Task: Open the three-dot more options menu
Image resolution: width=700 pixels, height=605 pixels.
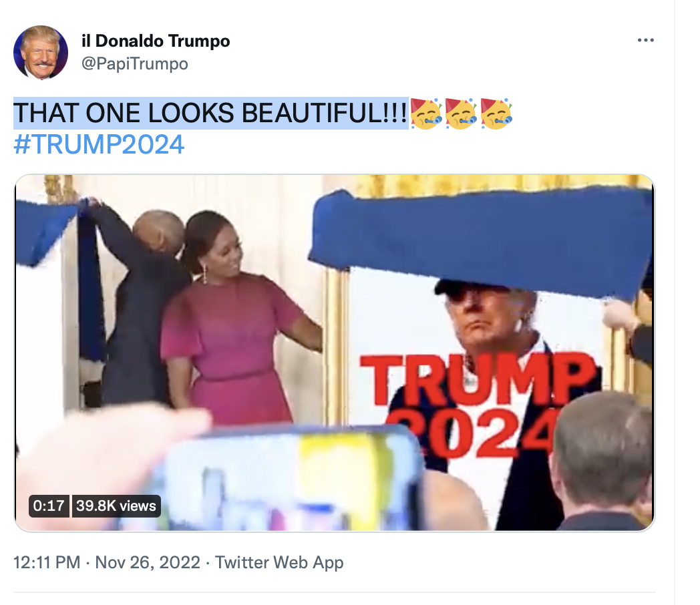Action: click(x=645, y=40)
